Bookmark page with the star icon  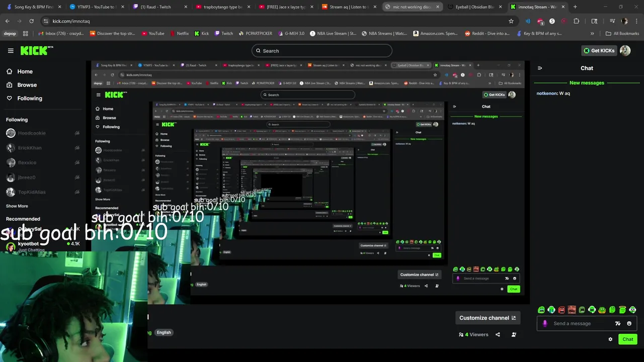511,21
